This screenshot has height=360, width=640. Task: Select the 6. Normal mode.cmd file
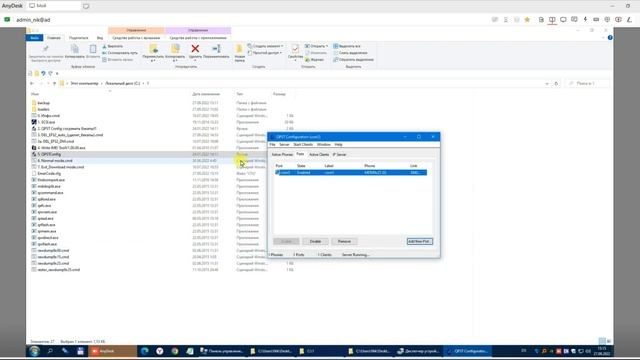[x=55, y=161]
